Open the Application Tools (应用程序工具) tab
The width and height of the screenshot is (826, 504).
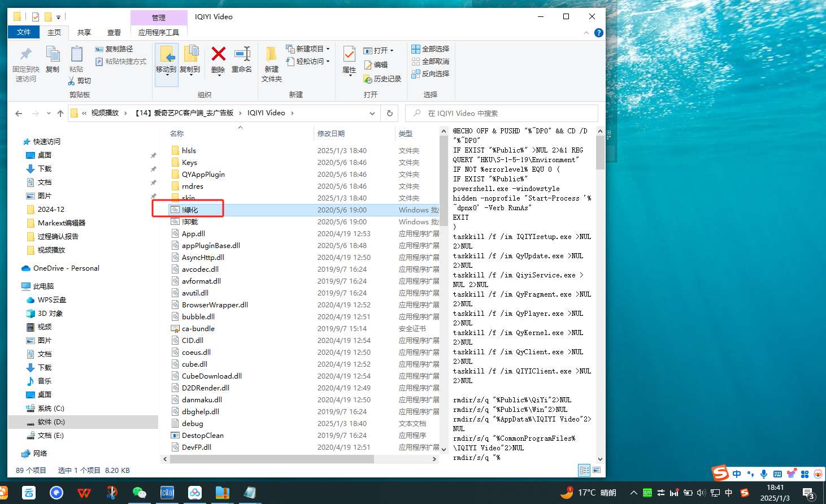pyautogui.click(x=159, y=33)
